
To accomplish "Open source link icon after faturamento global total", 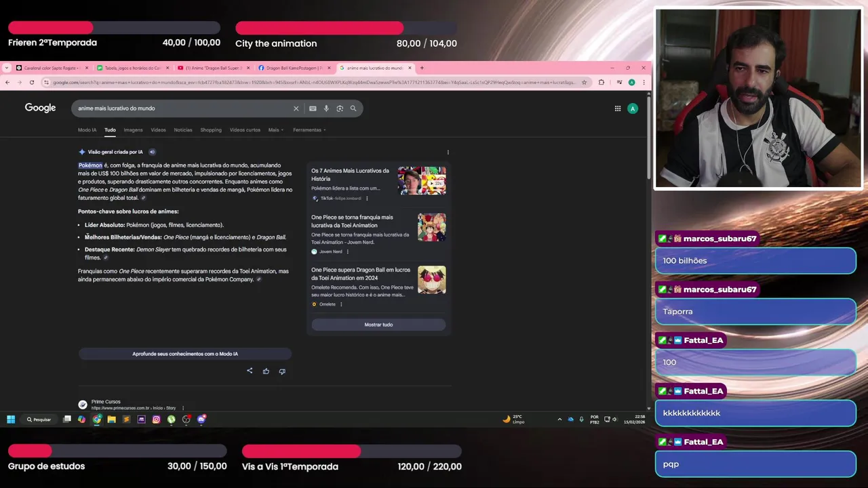I will coord(143,198).
